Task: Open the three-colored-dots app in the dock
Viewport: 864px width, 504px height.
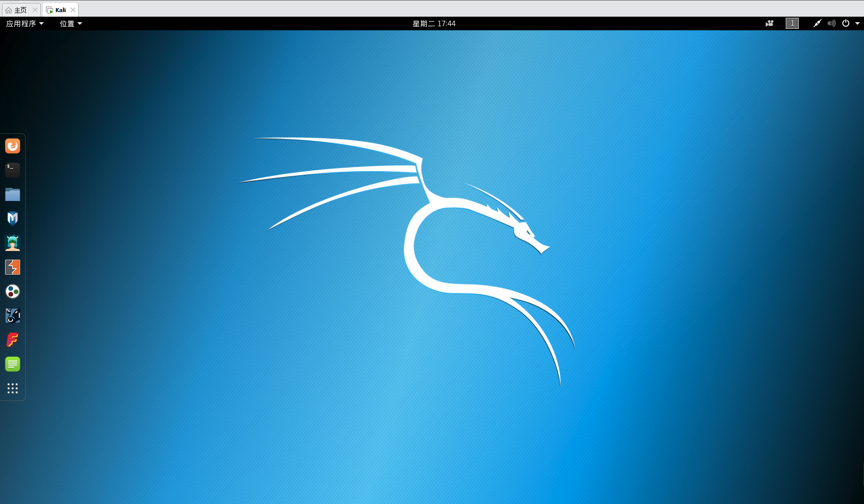Action: coord(13,291)
